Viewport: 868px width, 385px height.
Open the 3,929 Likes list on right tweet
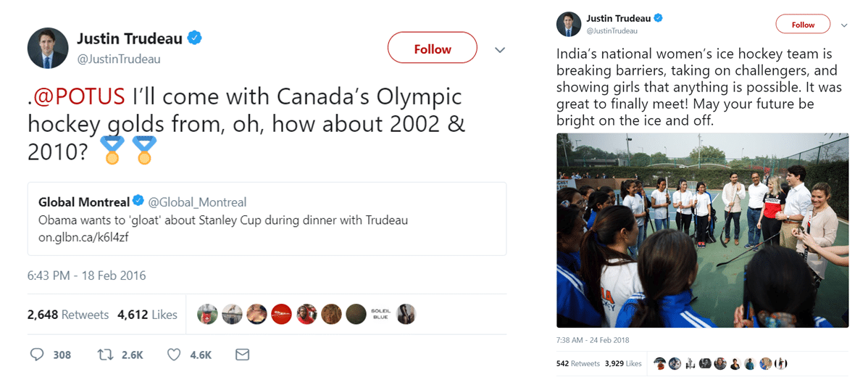tap(623, 363)
